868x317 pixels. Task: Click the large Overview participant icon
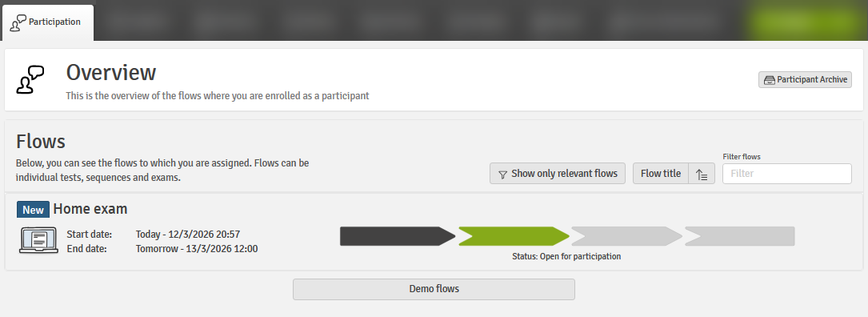click(30, 79)
